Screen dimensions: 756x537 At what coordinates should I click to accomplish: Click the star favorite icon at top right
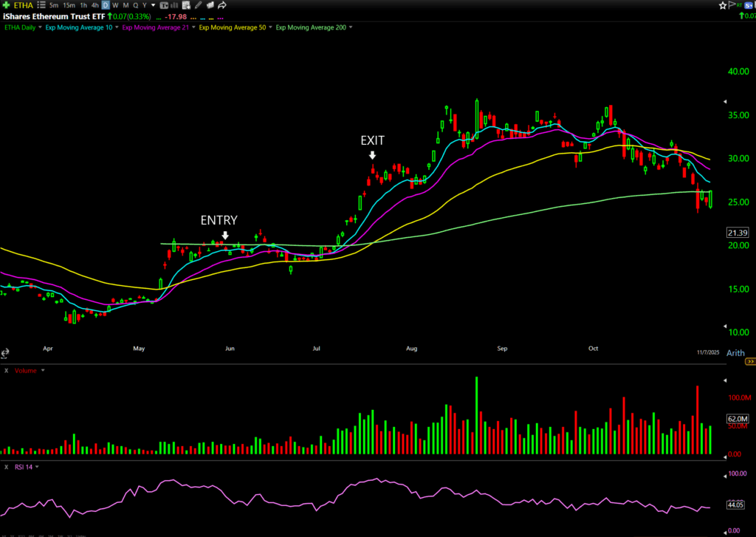[x=723, y=5]
